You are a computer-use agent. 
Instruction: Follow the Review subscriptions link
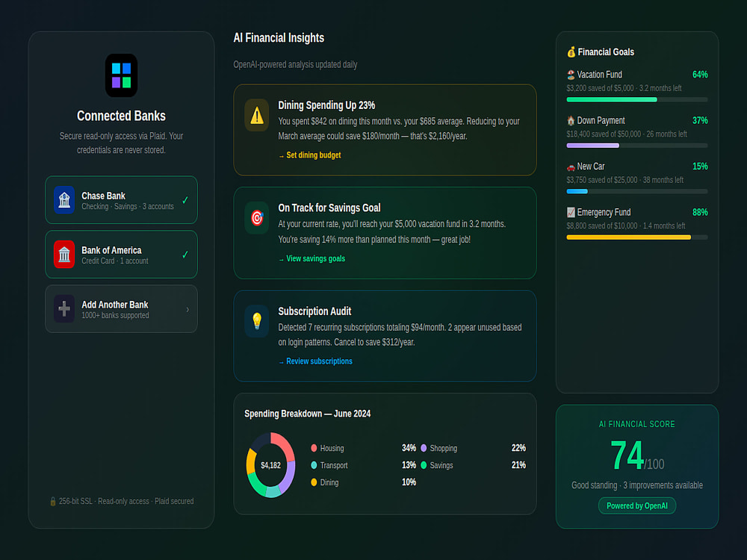click(x=315, y=361)
